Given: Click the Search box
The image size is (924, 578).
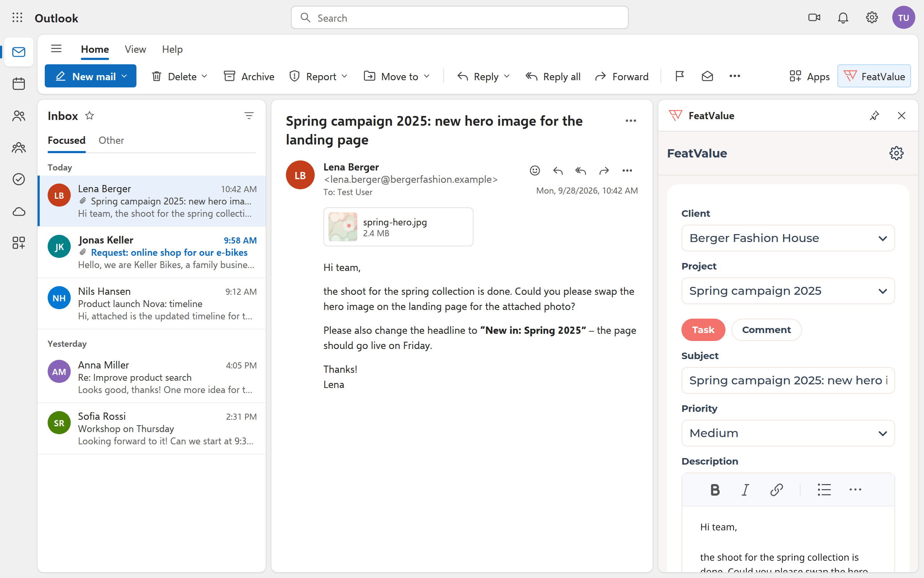Looking at the screenshot, I should tap(459, 18).
